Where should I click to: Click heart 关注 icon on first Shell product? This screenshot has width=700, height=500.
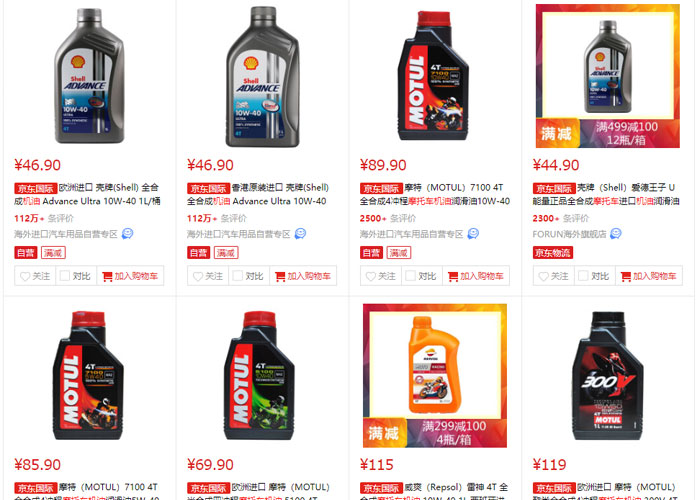click(x=25, y=276)
